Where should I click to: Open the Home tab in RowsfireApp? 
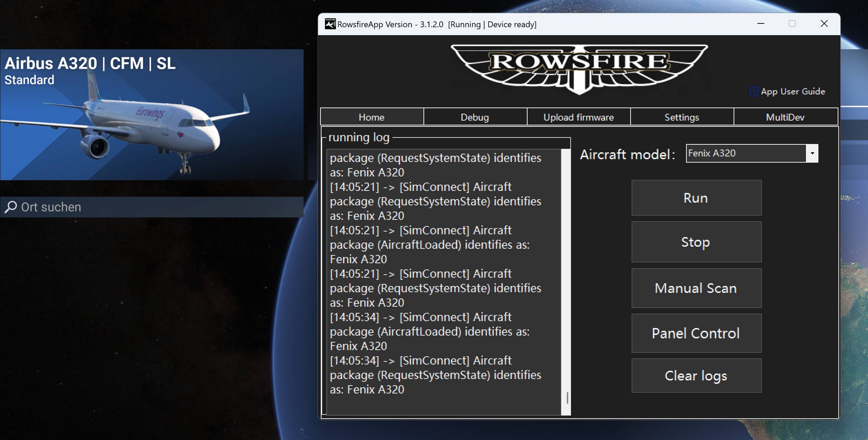[372, 117]
